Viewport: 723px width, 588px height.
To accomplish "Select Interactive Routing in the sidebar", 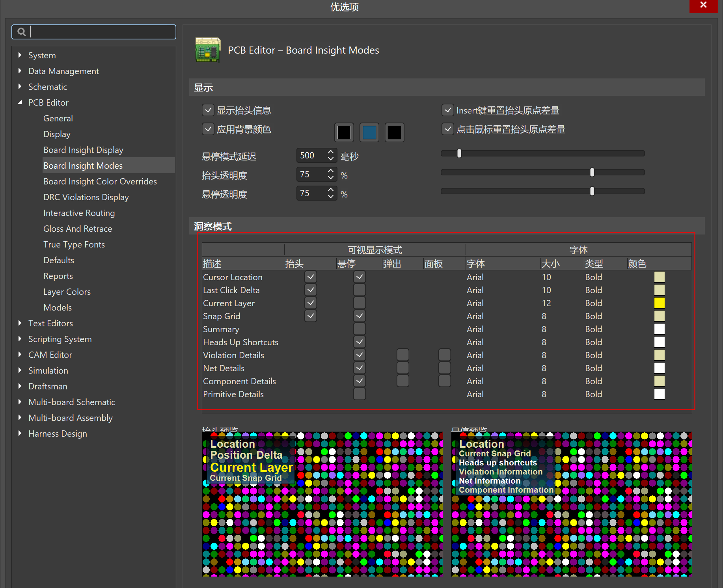I will pos(79,213).
